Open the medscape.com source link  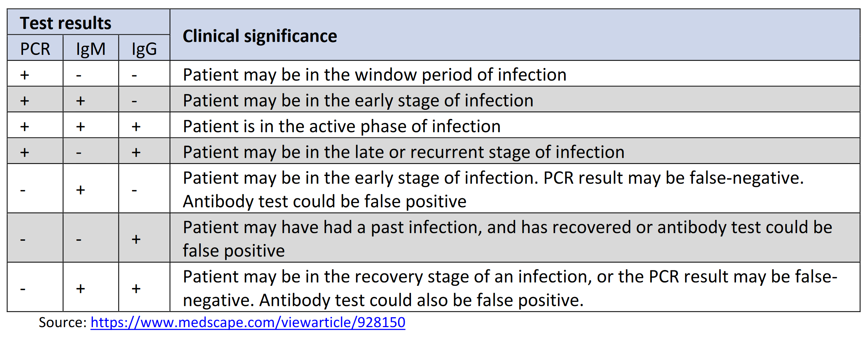(248, 323)
